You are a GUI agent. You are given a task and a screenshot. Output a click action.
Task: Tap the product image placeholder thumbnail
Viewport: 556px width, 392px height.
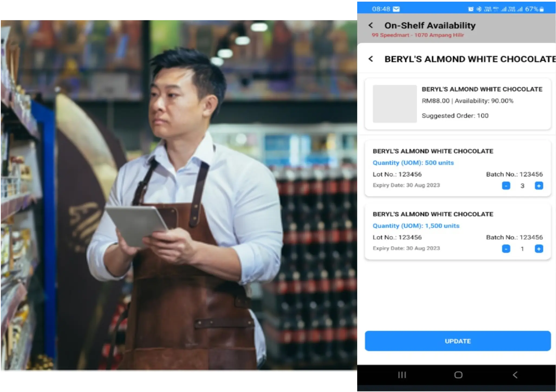click(x=395, y=104)
